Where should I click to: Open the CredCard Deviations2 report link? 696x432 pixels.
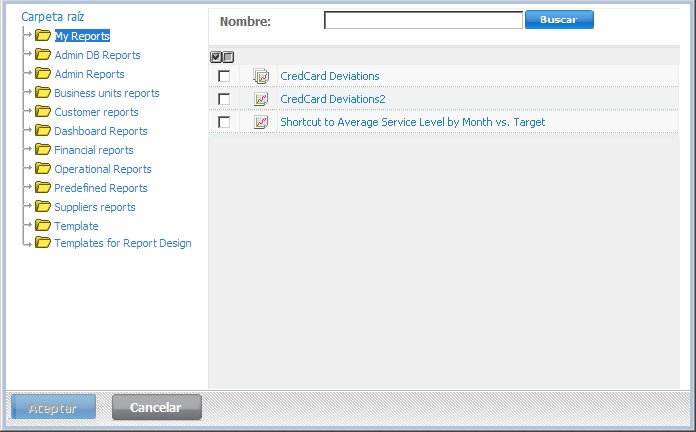[332, 99]
